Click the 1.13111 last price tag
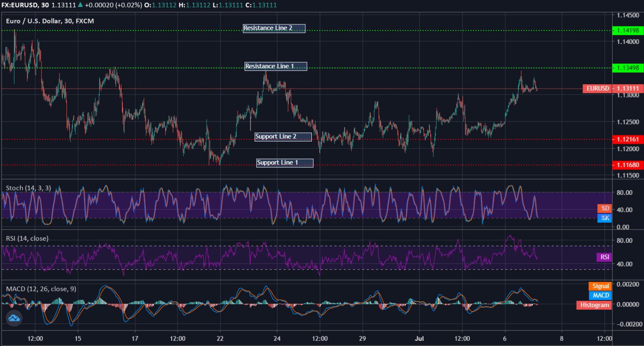The image size is (644, 346). 628,89
